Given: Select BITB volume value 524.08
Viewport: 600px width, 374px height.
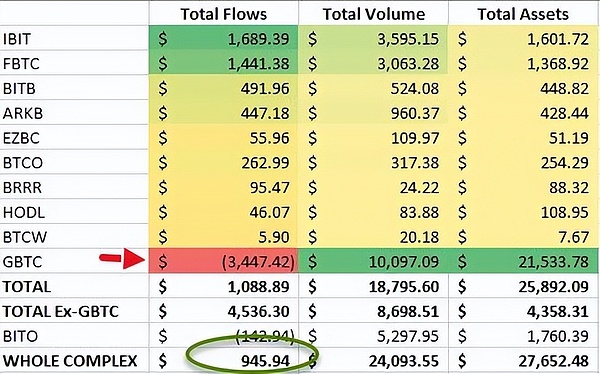Looking at the screenshot, I should (415, 89).
